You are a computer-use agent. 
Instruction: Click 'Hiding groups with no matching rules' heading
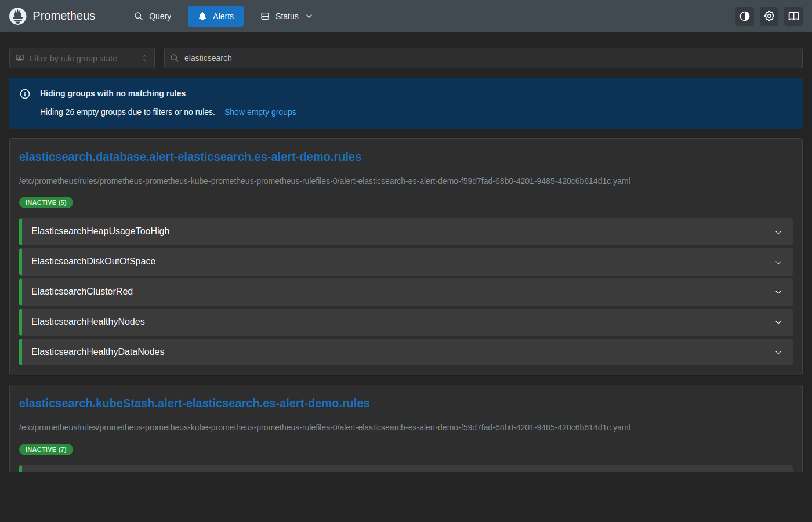click(x=113, y=93)
